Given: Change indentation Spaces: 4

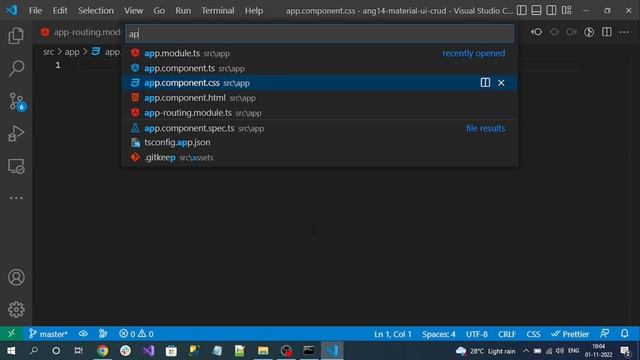Looking at the screenshot, I should pos(439,334).
